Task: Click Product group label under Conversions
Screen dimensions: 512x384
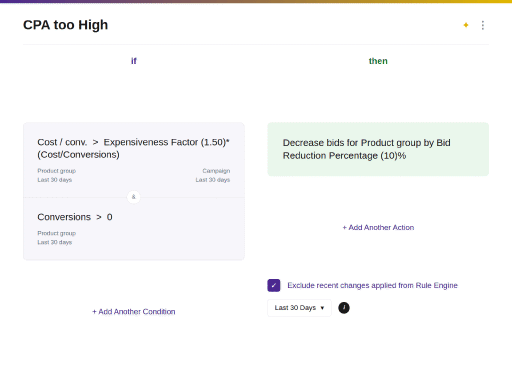Action: (57, 233)
